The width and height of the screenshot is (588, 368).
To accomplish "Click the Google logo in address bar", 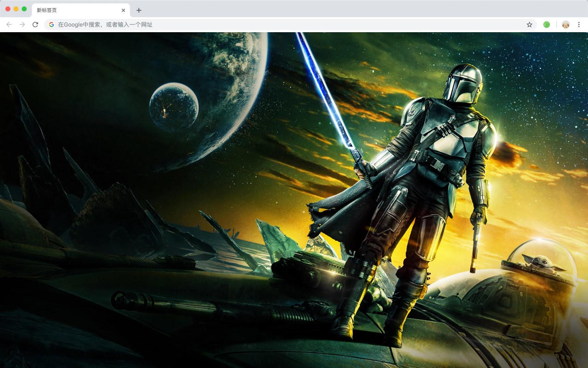I will coord(51,24).
